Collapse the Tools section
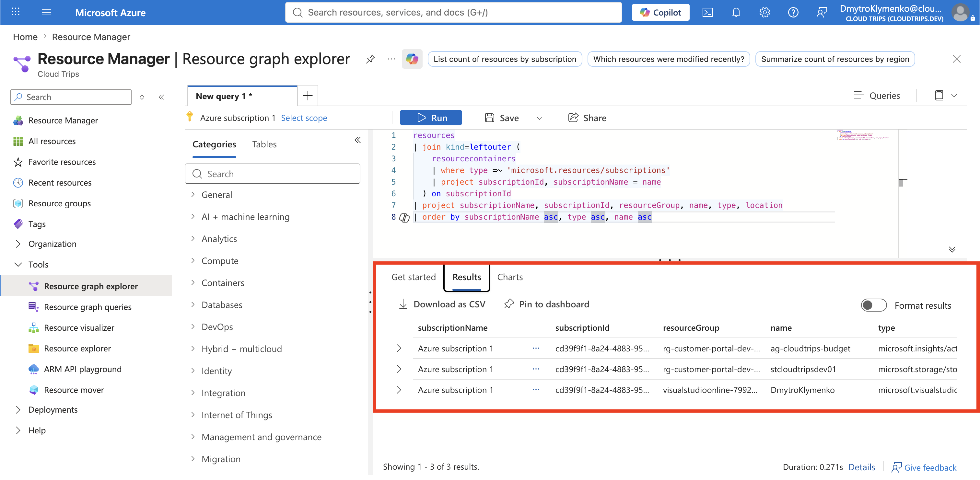The height and width of the screenshot is (480, 980). [x=18, y=264]
